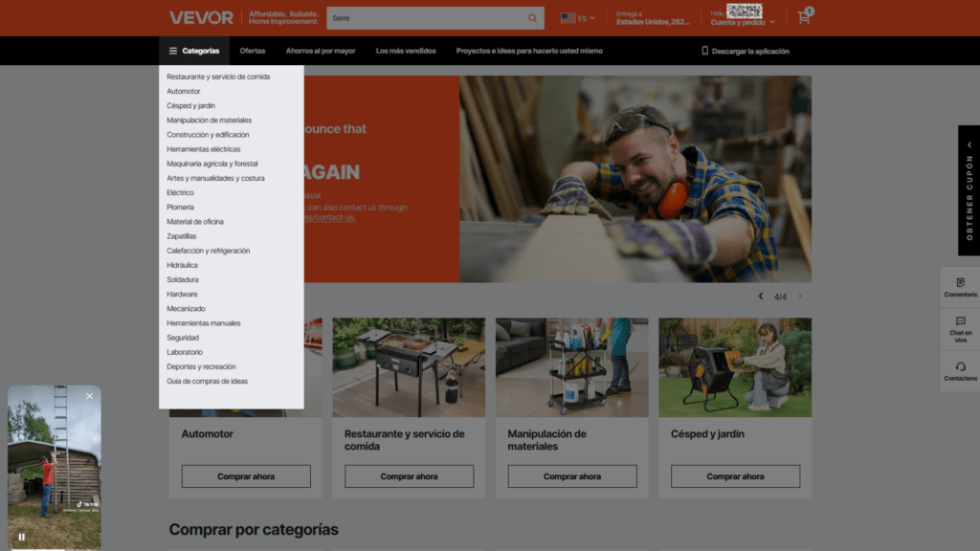
Task: Open the outdoor grill product image
Action: pyautogui.click(x=409, y=367)
